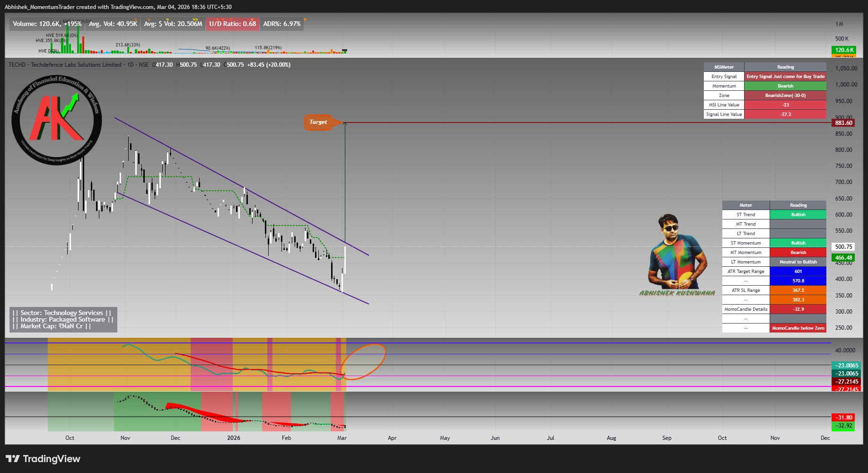The width and height of the screenshot is (868, 473).
Task: Select the 90.6K(422%) volume annotation
Action: (x=218, y=48)
